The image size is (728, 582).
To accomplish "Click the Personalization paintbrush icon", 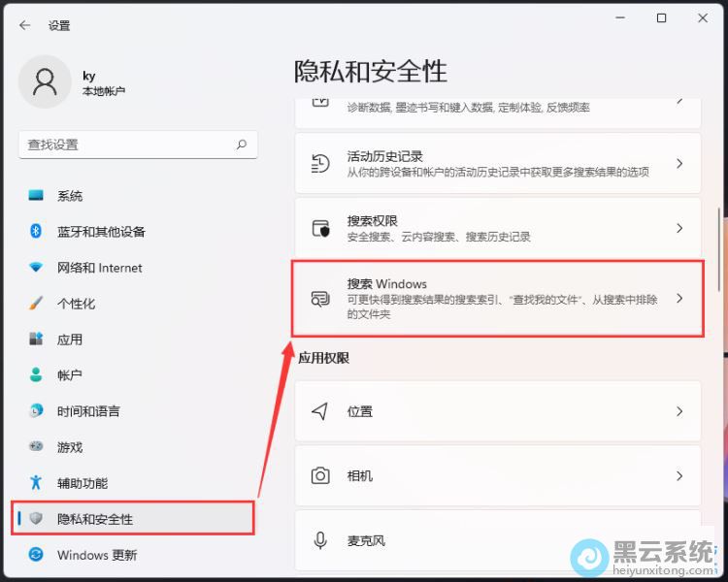I will click(36, 304).
